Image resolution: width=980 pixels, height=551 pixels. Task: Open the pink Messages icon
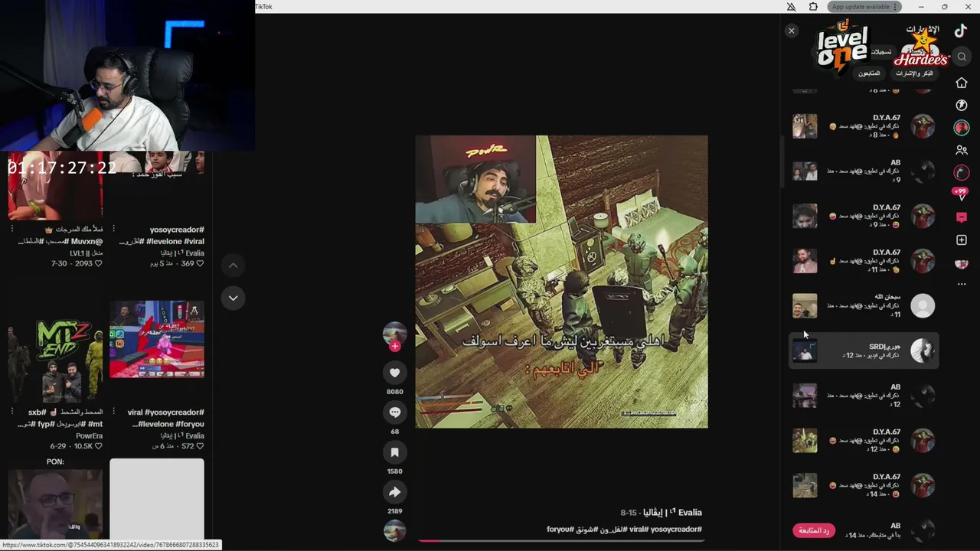(962, 217)
